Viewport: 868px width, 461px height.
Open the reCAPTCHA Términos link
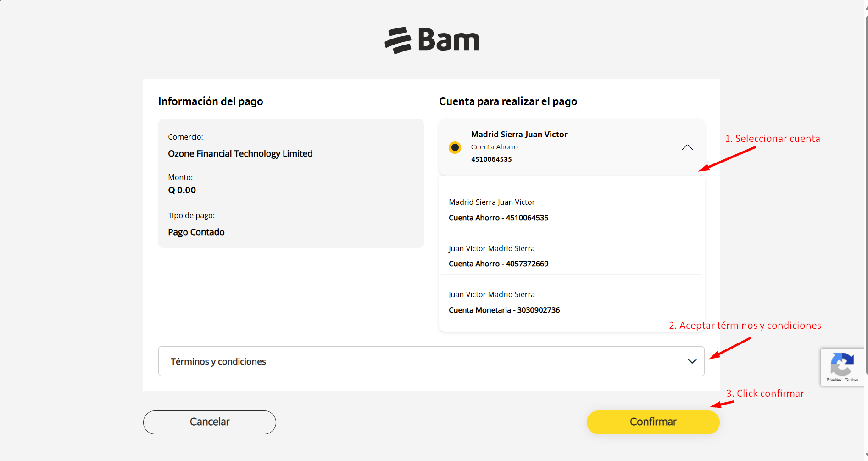pos(851,380)
